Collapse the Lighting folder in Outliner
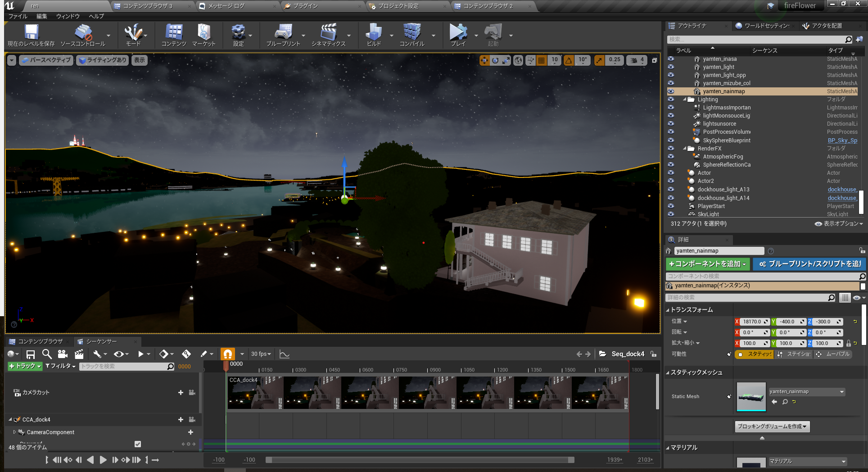Image resolution: width=868 pixels, height=472 pixels. [x=685, y=100]
